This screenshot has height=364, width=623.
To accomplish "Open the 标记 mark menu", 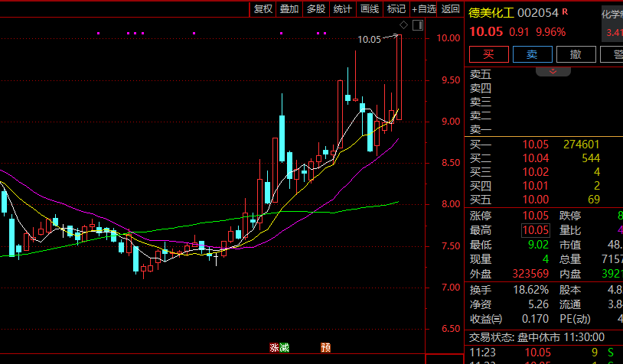I will tap(396, 9).
